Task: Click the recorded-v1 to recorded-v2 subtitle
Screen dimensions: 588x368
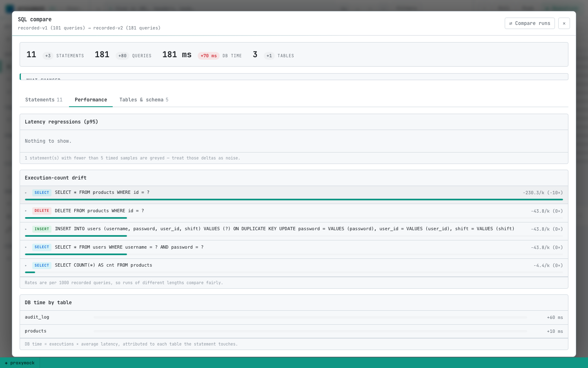Action: 89,28
